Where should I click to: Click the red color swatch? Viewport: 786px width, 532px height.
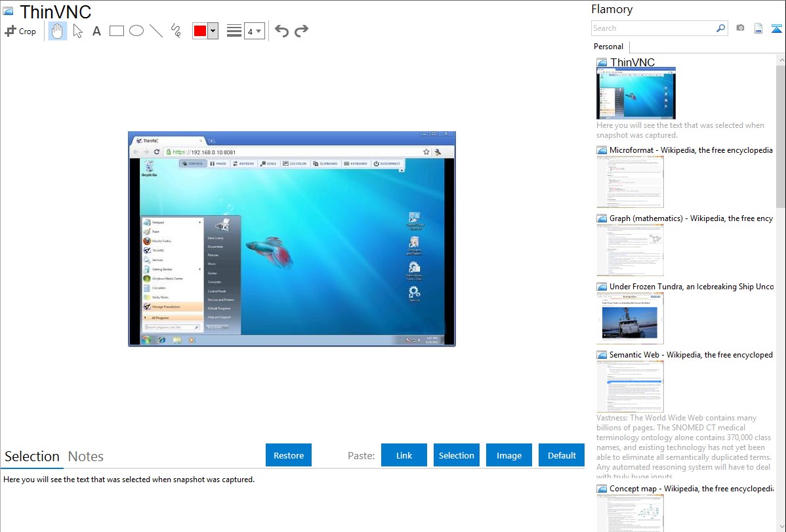coord(200,31)
